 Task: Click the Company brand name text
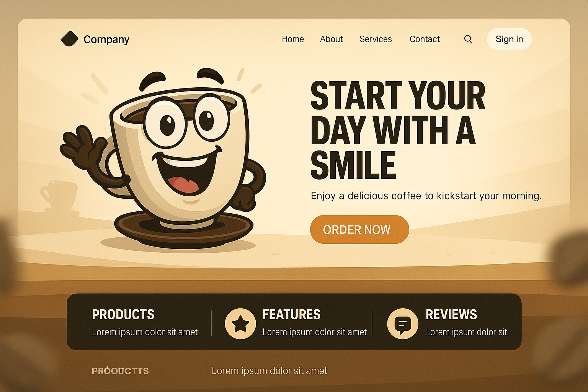pyautogui.click(x=106, y=39)
